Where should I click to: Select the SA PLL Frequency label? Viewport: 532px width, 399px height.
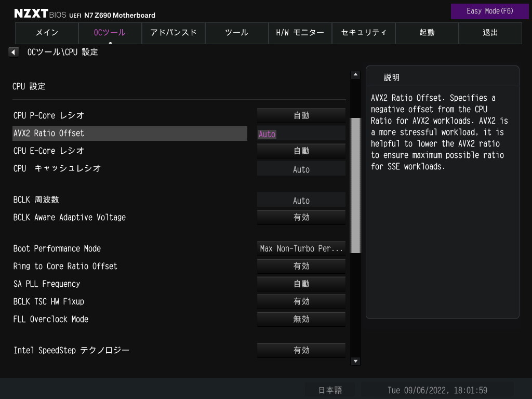[46, 284]
